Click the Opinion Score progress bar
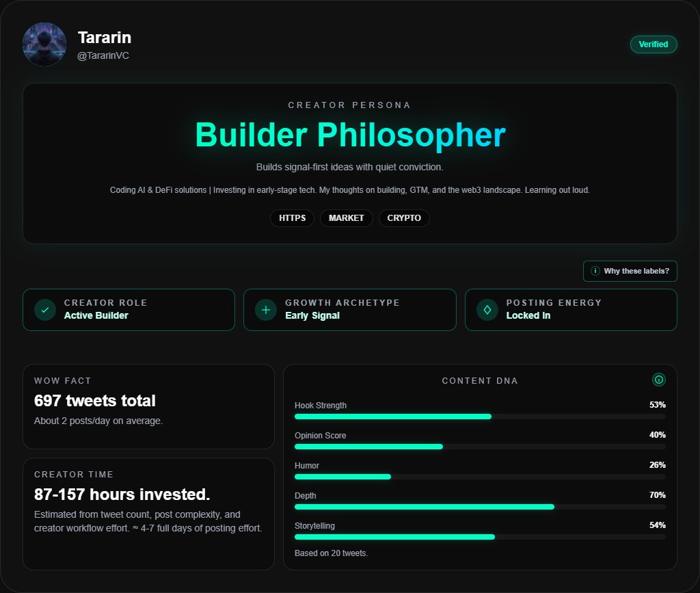Image resolution: width=700 pixels, height=593 pixels. 480,447
